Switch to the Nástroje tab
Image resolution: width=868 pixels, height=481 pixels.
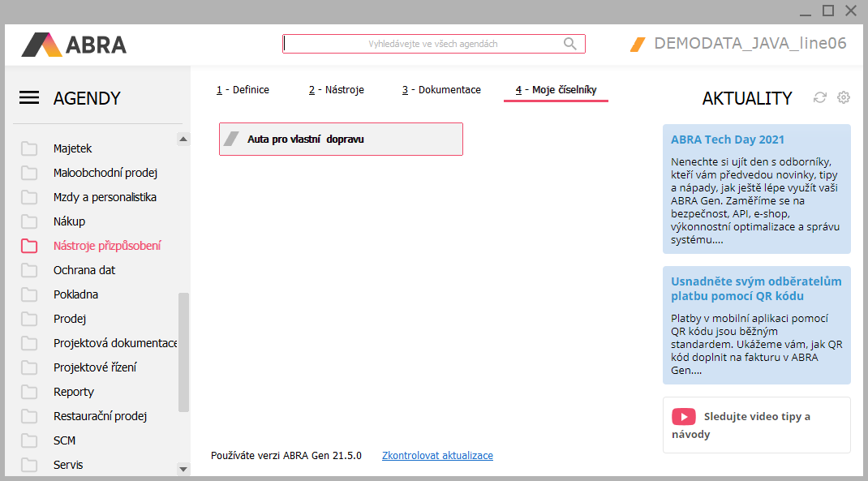point(336,90)
